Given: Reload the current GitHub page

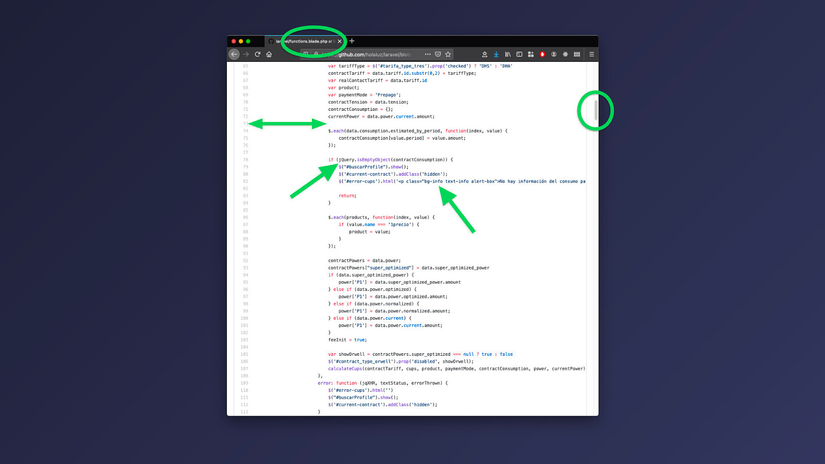Looking at the screenshot, I should click(x=257, y=54).
